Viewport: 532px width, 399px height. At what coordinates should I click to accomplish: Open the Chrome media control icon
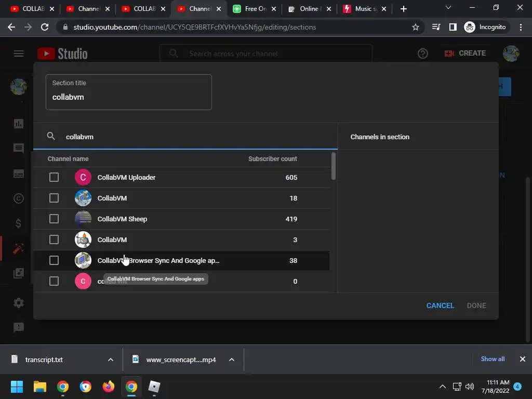436,27
